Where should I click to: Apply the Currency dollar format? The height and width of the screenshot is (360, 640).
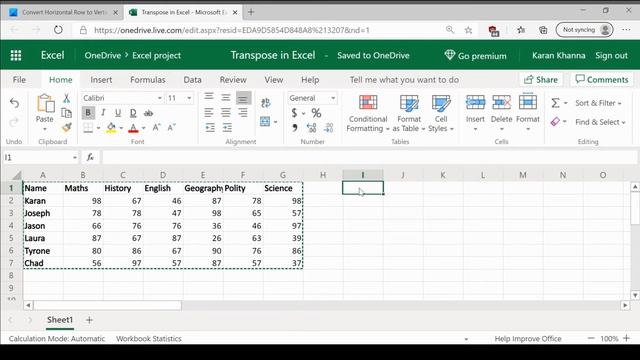tap(294, 113)
